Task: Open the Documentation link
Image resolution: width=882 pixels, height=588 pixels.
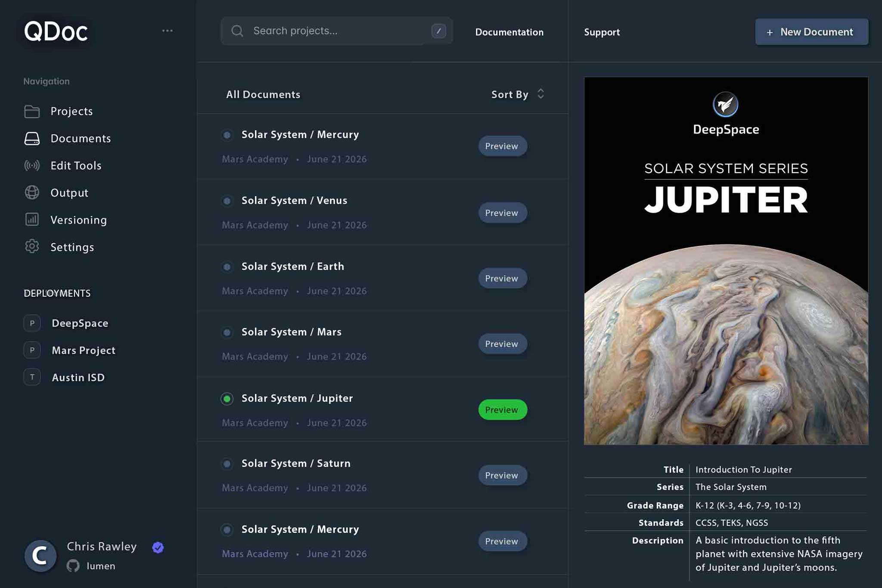Action: coord(509,32)
